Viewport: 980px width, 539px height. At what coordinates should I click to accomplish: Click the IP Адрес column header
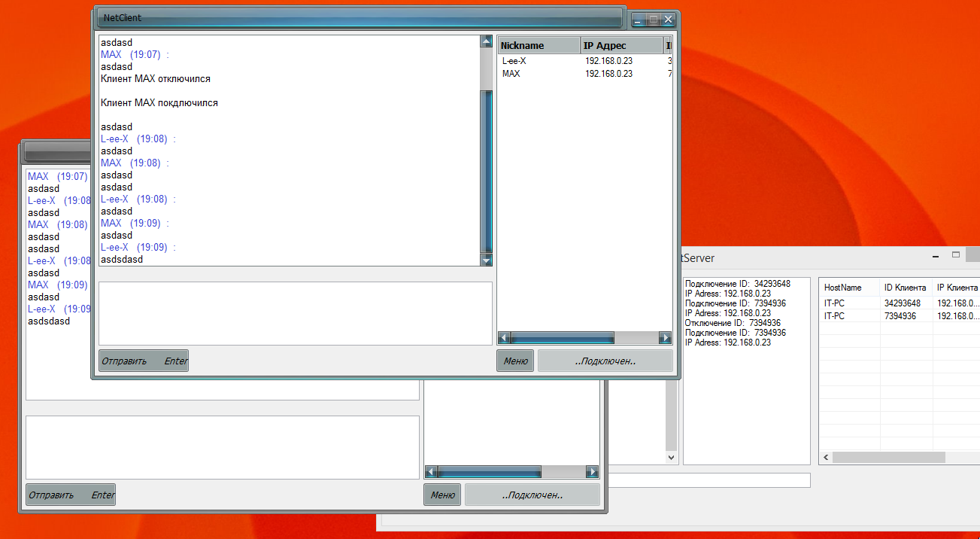point(621,45)
